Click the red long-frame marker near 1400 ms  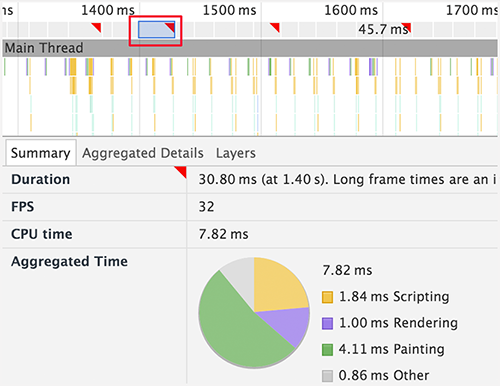pyautogui.click(x=96, y=28)
